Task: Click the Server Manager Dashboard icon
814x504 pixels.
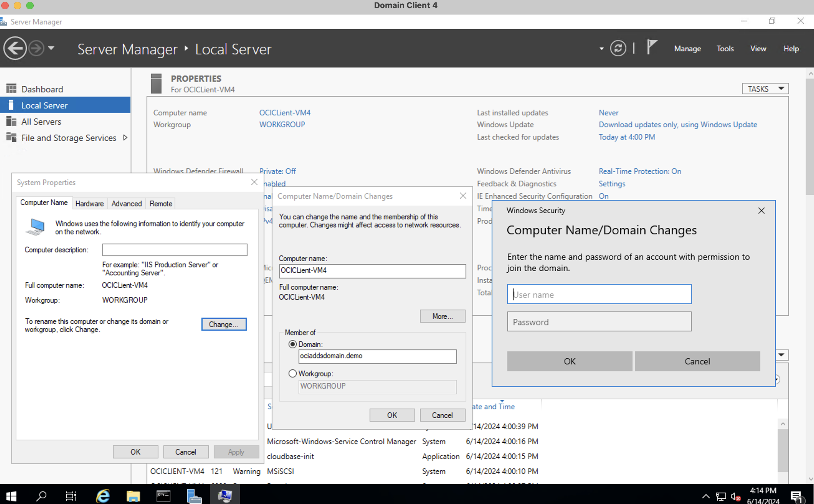Action: pos(12,88)
